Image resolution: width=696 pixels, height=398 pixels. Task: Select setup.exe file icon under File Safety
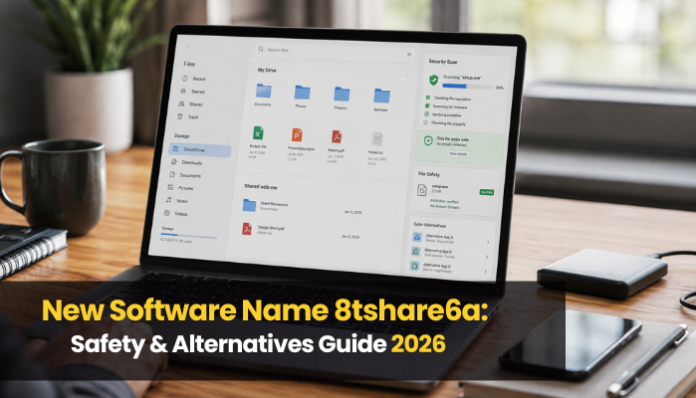point(422,190)
